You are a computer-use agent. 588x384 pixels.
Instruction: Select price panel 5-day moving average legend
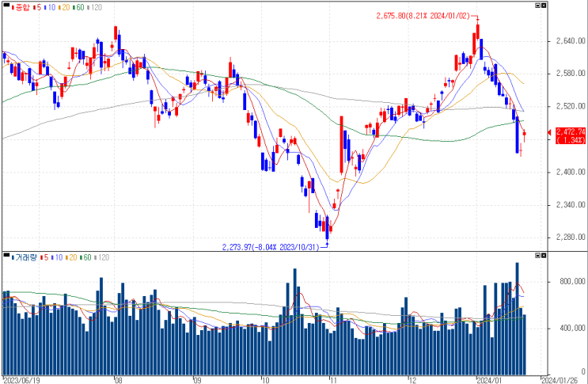coord(37,7)
